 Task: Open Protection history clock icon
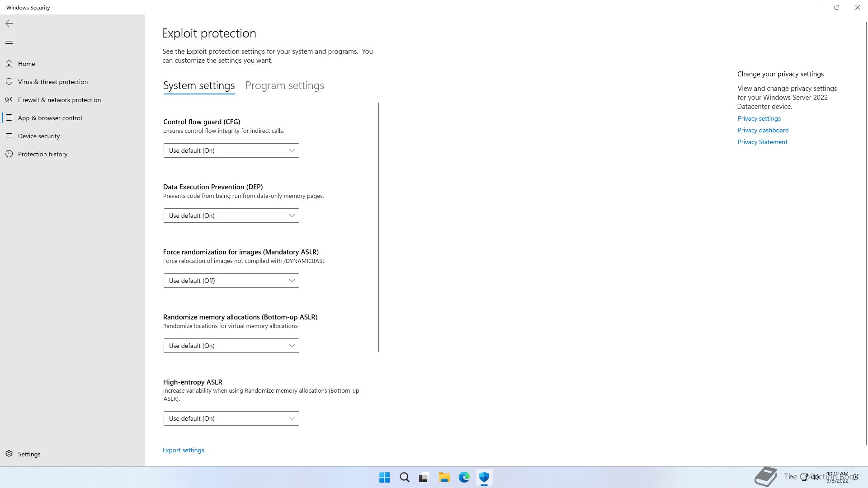pyautogui.click(x=9, y=154)
